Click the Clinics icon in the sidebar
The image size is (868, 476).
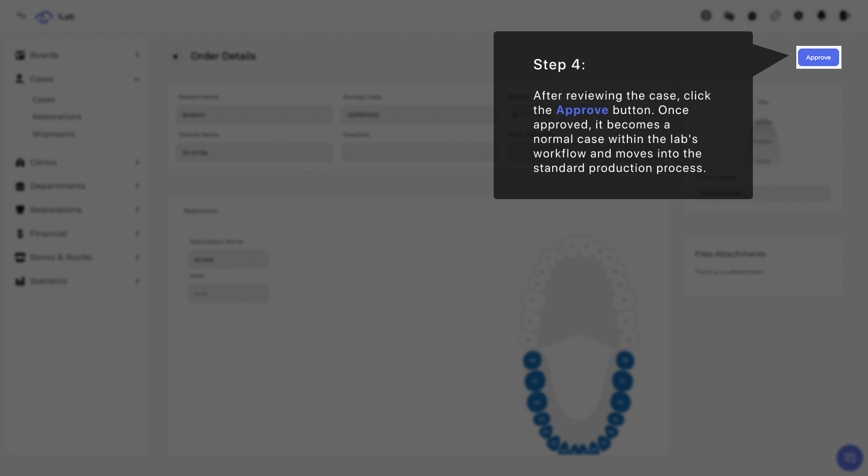20,162
